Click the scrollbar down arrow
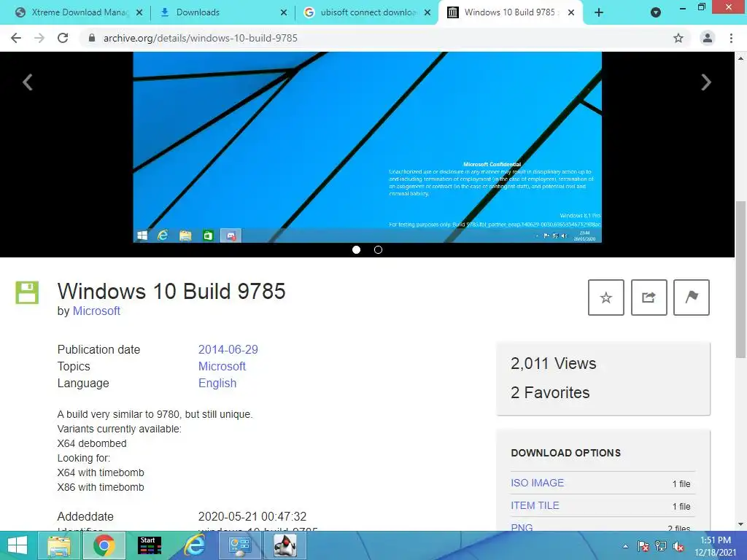 [x=740, y=524]
